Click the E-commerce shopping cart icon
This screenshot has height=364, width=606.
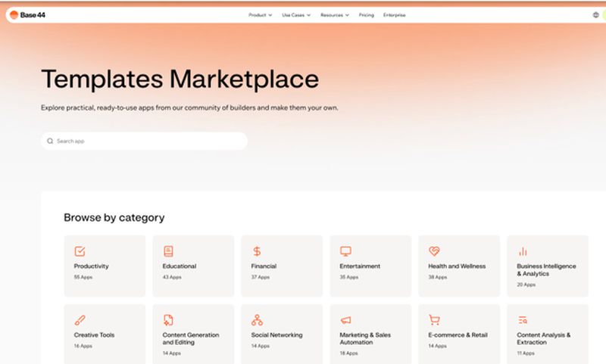[434, 320]
